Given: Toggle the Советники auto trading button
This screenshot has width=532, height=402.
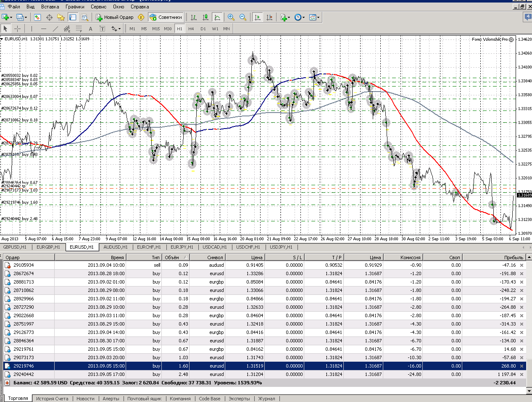Looking at the screenshot, I should pyautogui.click(x=166, y=17).
